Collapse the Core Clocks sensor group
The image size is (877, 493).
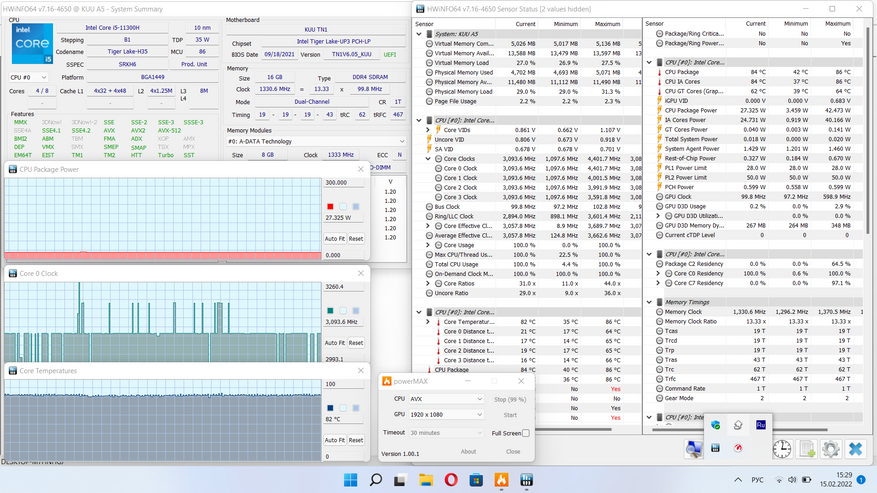click(429, 159)
